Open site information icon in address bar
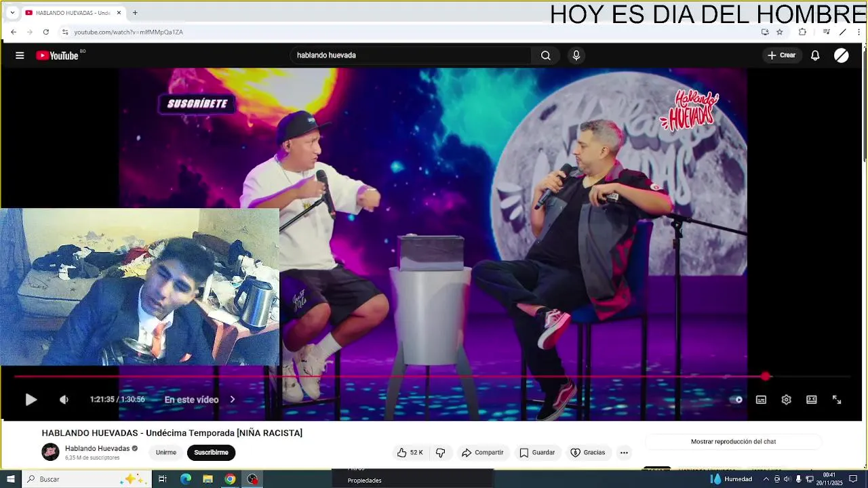This screenshot has width=868, height=488. 65,32
